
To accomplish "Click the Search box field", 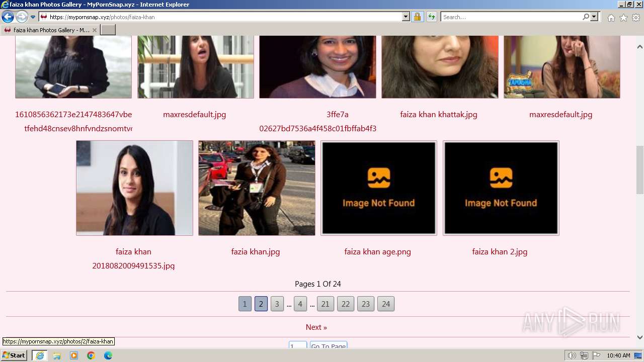I will [x=511, y=17].
